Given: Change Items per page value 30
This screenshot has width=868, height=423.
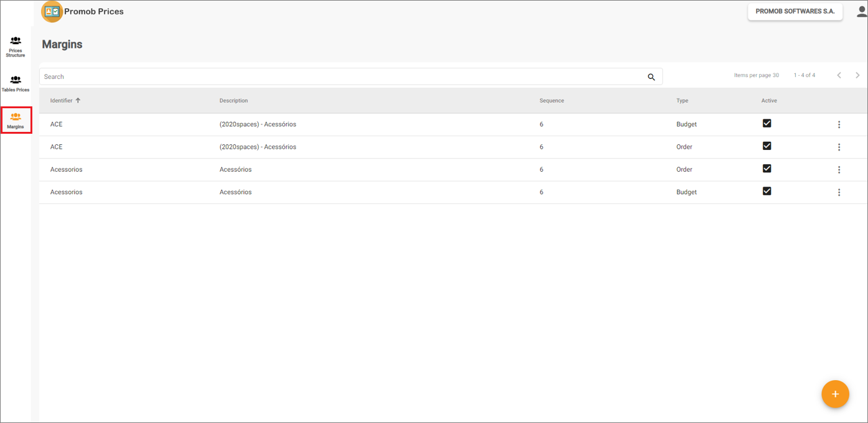Looking at the screenshot, I should pyautogui.click(x=775, y=75).
